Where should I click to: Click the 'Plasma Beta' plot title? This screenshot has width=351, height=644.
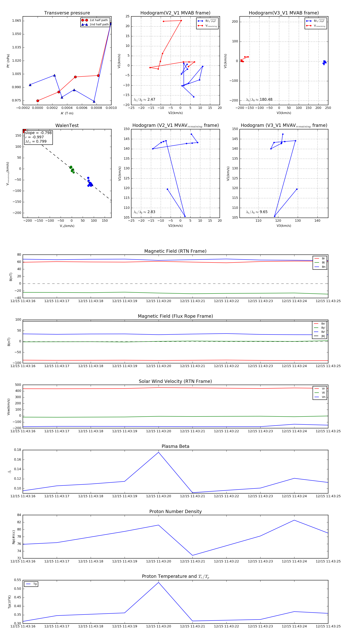pyautogui.click(x=175, y=447)
